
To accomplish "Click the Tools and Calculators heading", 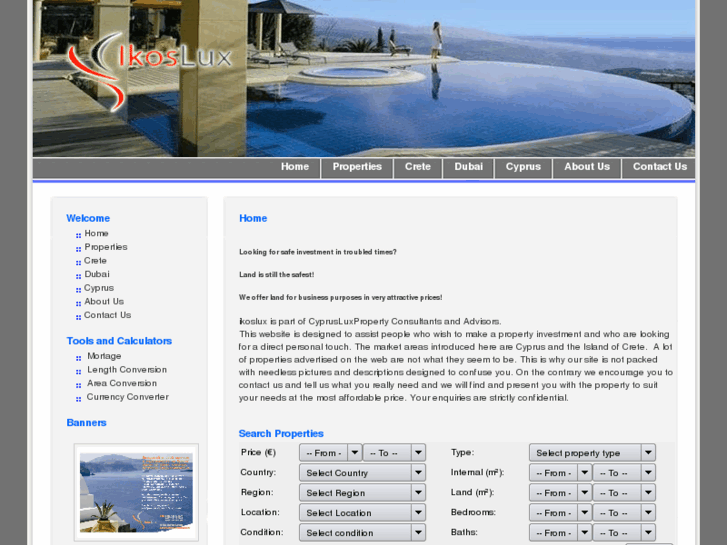I will pyautogui.click(x=119, y=341).
